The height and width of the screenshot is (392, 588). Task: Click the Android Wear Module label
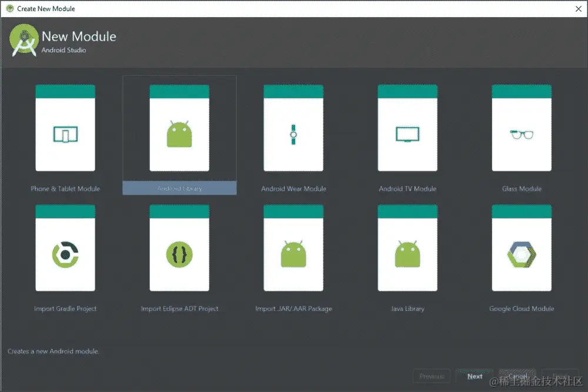[x=293, y=188]
